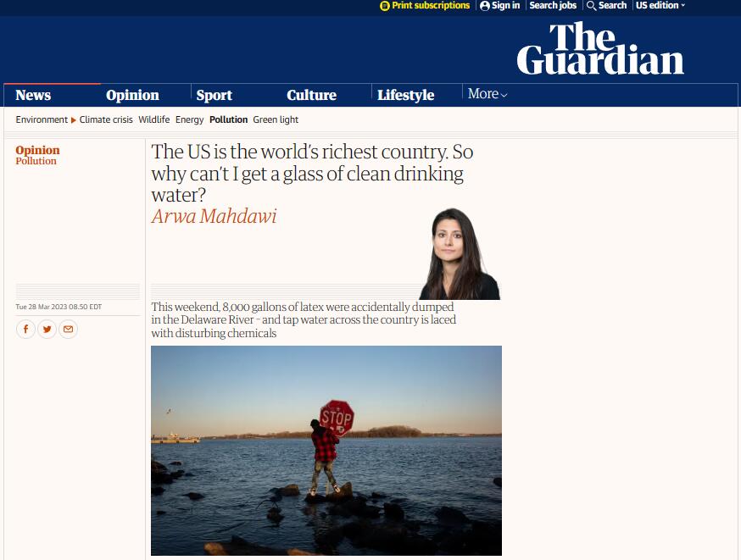Select the Culture section tab
This screenshot has height=560, width=741.
311,95
